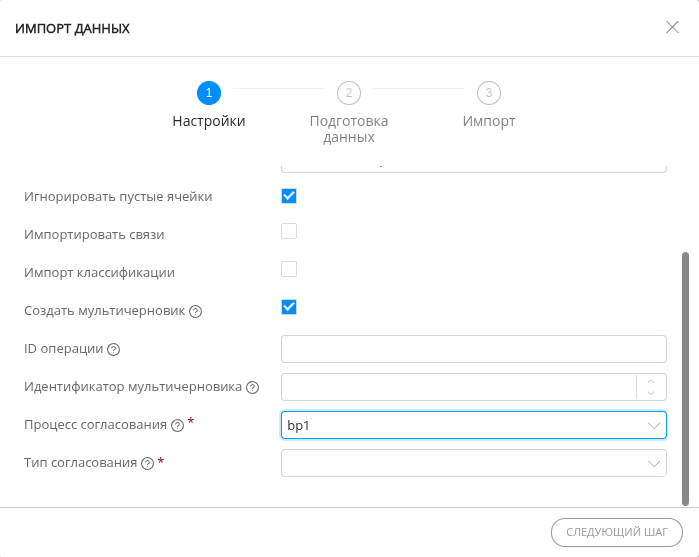Enable Импорт классификации checkbox
The width and height of the screenshot is (699, 557).
pos(289,269)
